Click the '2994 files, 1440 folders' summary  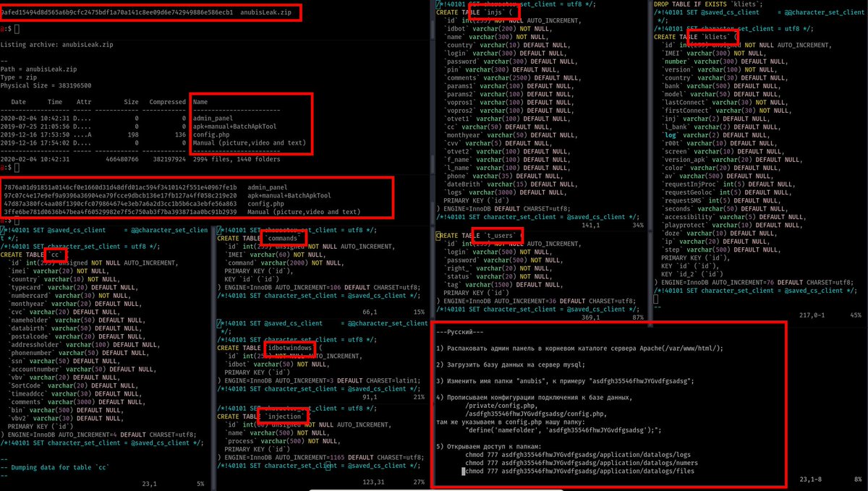[x=236, y=159]
